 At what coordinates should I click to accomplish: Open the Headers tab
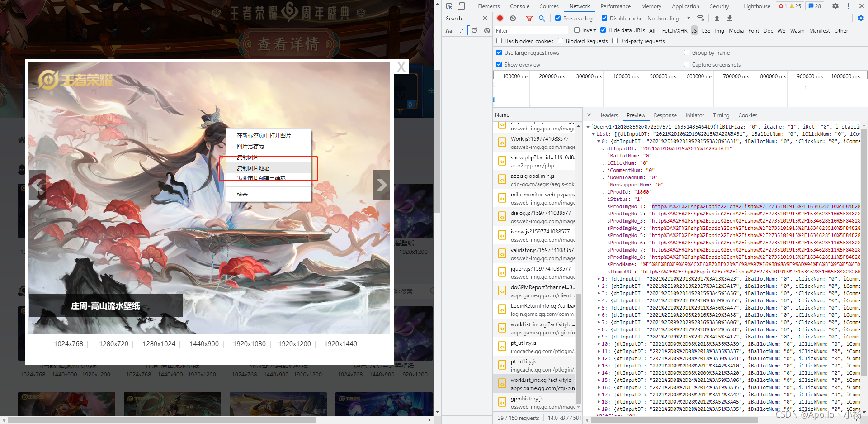(608, 115)
